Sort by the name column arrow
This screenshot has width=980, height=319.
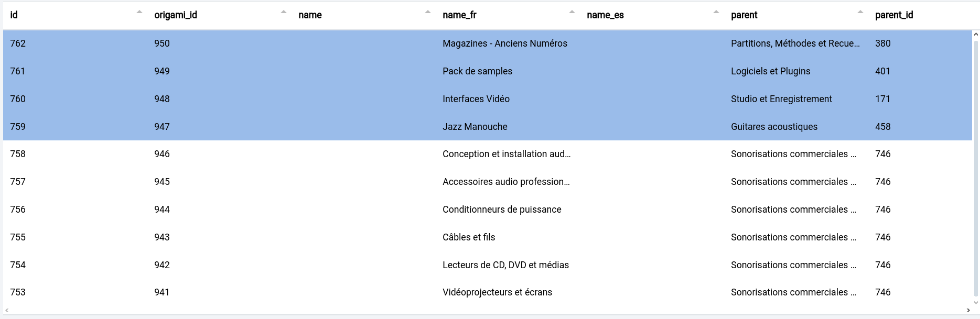427,12
